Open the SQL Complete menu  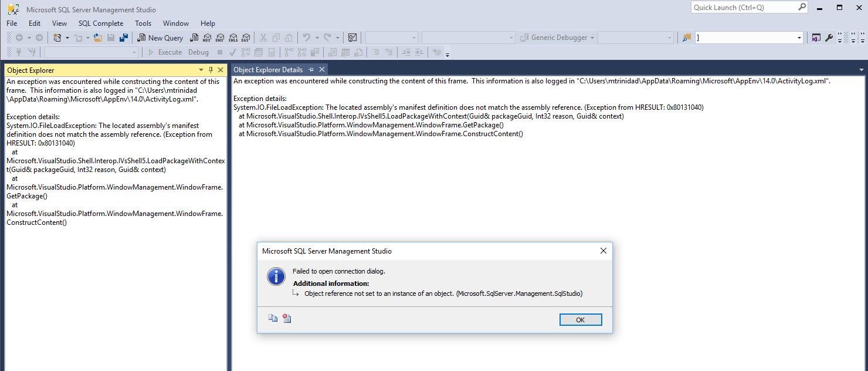click(101, 23)
